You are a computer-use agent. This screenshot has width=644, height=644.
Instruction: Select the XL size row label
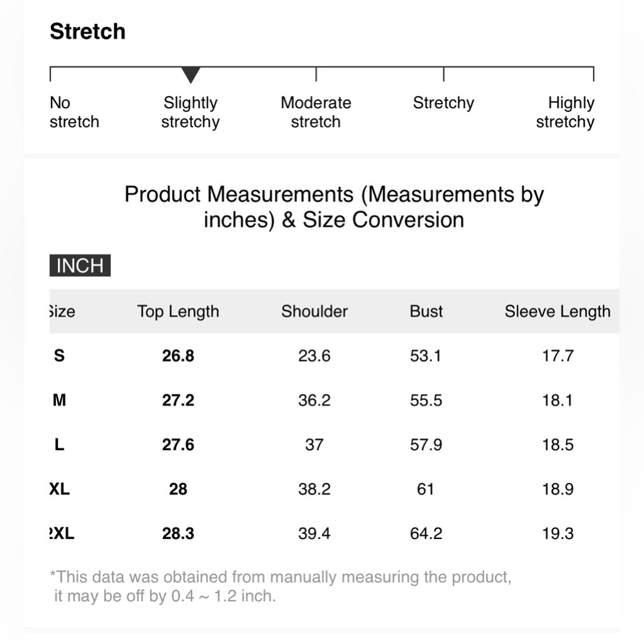pos(60,489)
